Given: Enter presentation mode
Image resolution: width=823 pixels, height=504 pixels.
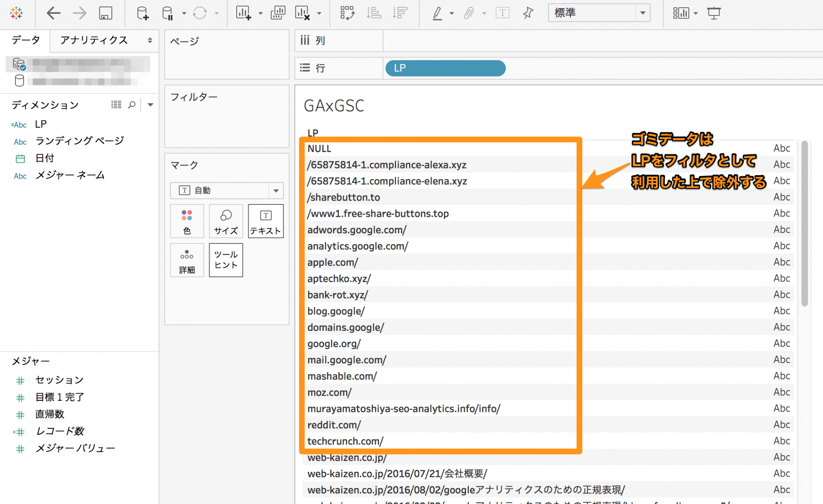Looking at the screenshot, I should click(x=714, y=13).
